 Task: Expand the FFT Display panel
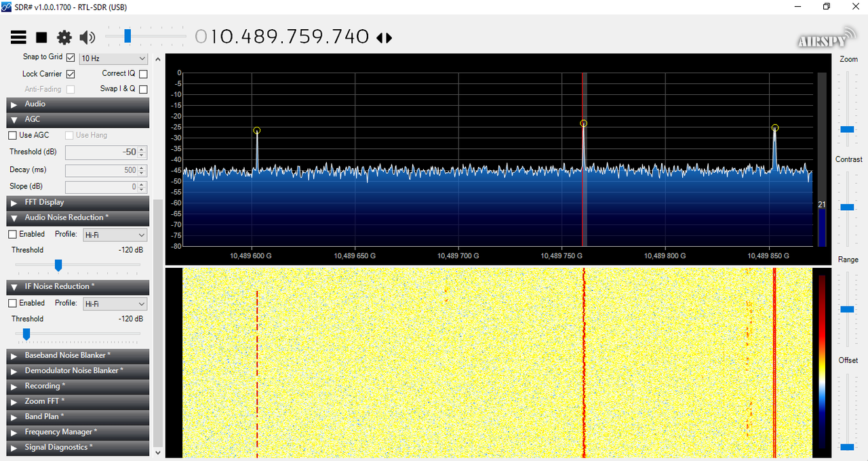pos(78,203)
